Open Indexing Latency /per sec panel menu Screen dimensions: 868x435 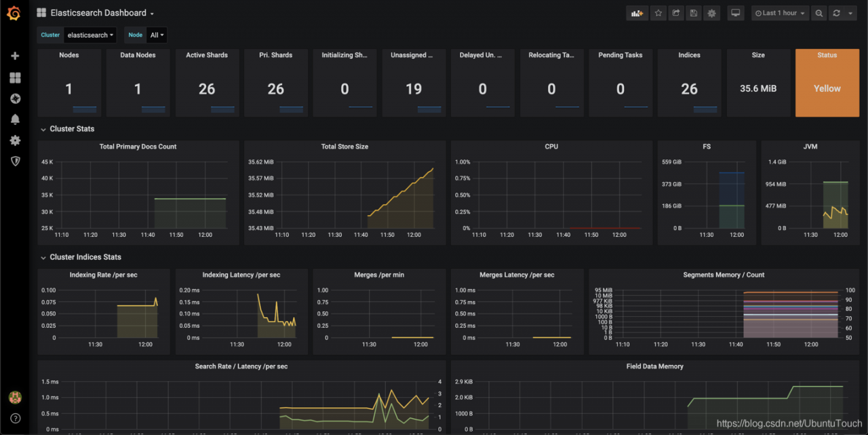coord(241,275)
